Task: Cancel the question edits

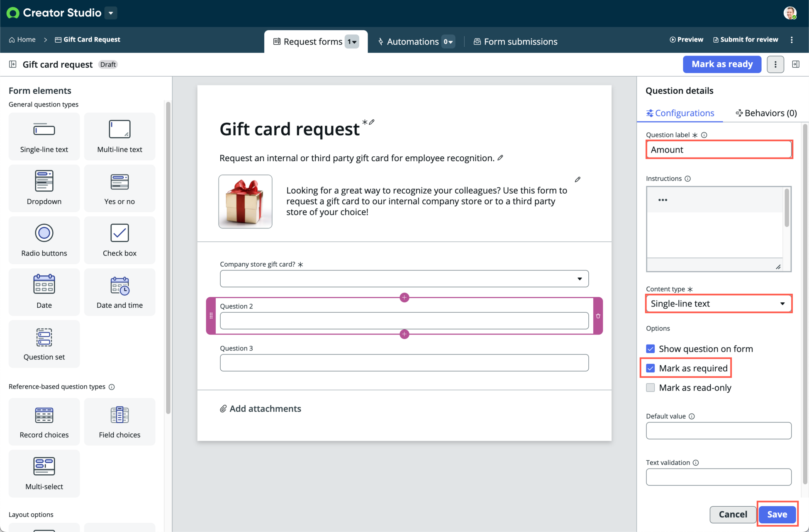Action: 733,514
